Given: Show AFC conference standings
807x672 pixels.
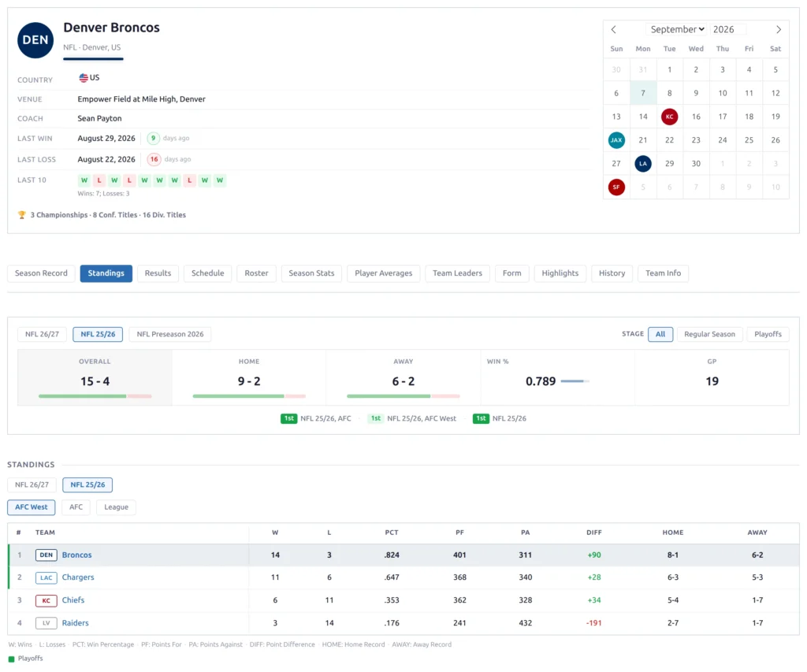Looking at the screenshot, I should click(76, 507).
